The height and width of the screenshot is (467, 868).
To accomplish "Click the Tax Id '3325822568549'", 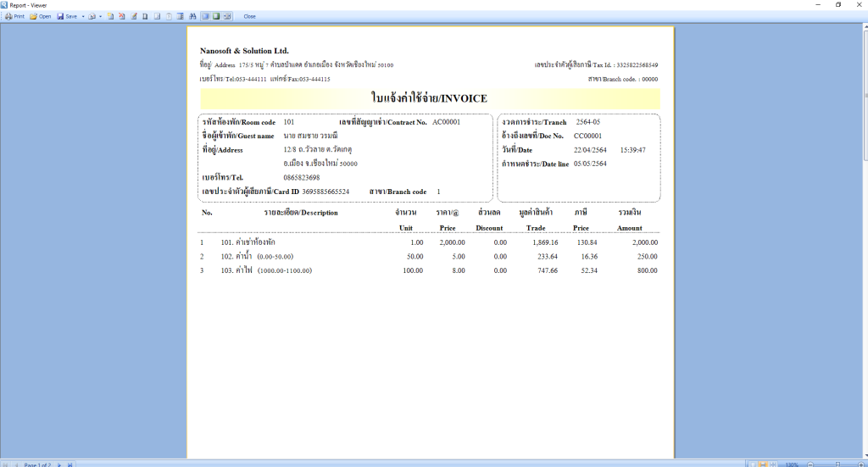I will point(637,65).
